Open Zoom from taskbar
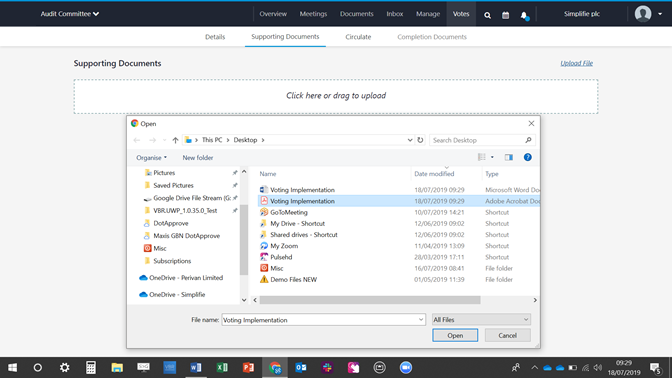This screenshot has height=378, width=672. coord(406,368)
